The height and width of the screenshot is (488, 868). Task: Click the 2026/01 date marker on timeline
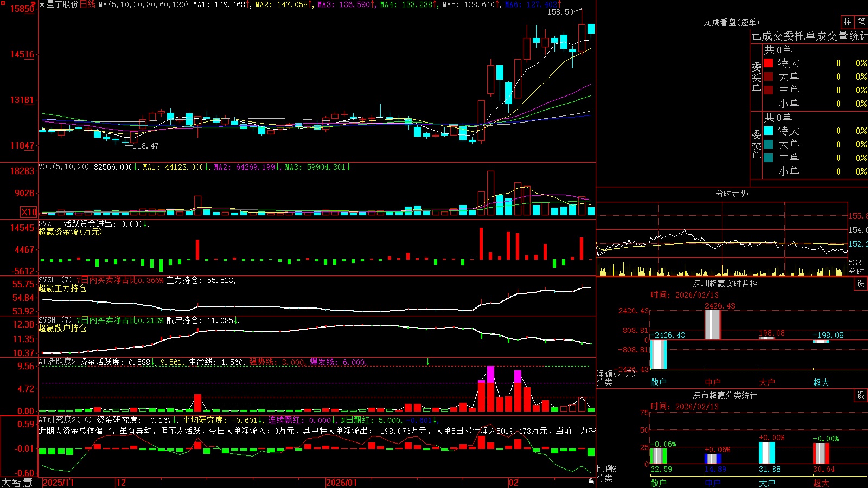click(x=342, y=483)
